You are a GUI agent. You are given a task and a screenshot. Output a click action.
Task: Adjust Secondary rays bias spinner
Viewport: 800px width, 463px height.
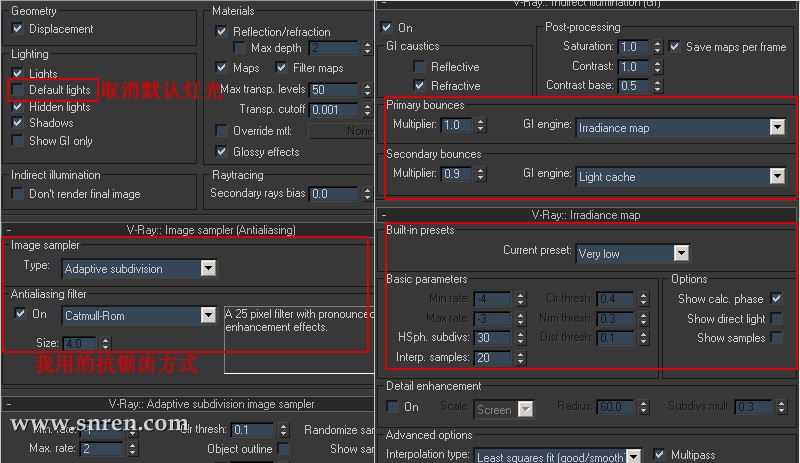click(x=367, y=194)
